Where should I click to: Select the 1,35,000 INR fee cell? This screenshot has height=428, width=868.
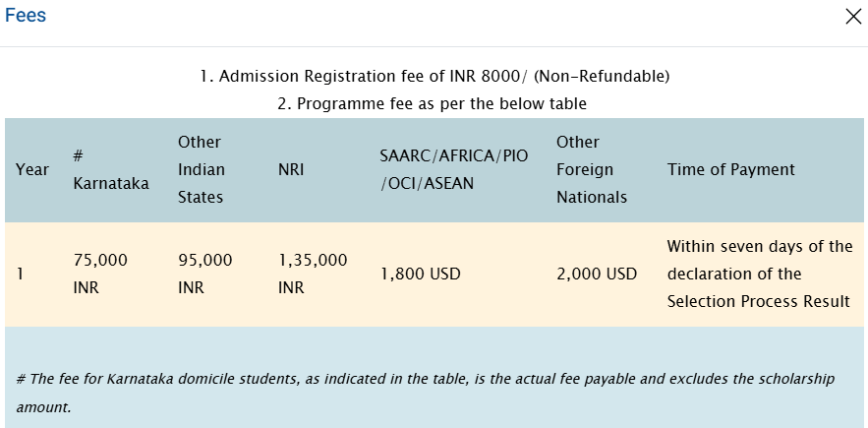click(313, 274)
